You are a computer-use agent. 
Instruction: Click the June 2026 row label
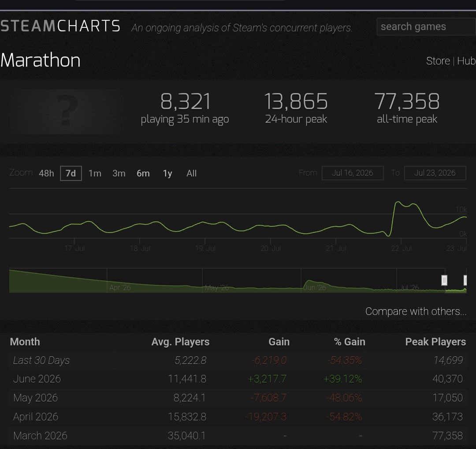coord(37,379)
